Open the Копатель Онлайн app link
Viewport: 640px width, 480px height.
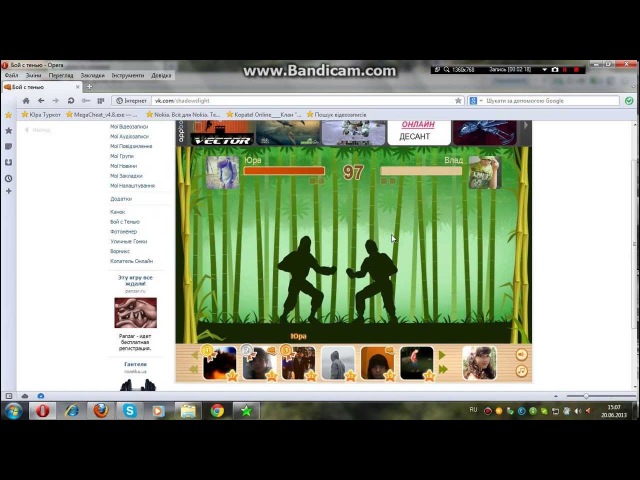point(131,261)
